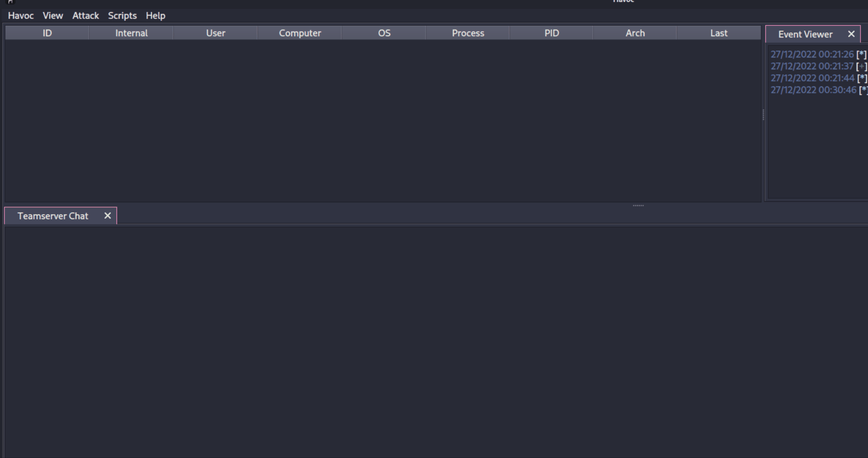This screenshot has width=868, height=458.
Task: Click the Arch column header
Action: click(x=635, y=33)
